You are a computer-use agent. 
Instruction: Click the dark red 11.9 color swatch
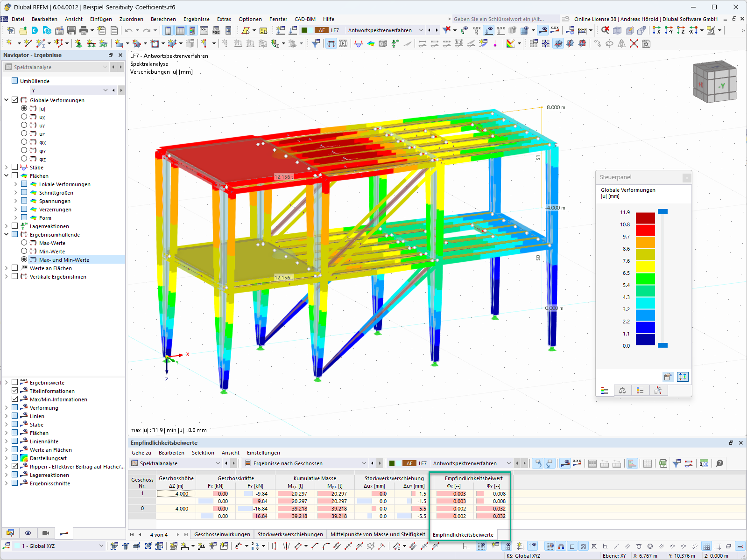point(645,218)
